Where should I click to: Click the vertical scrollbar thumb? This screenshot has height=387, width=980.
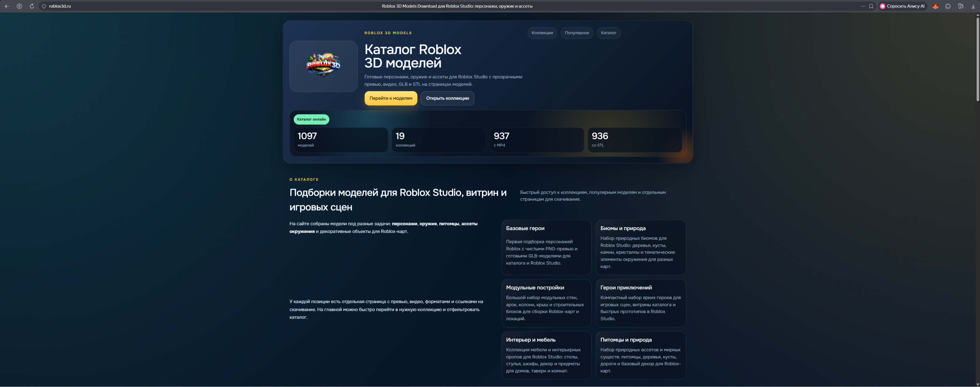coord(977,59)
